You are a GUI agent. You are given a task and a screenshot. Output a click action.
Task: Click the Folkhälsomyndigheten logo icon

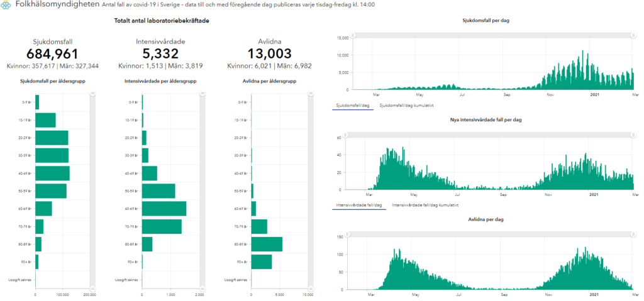6,6
